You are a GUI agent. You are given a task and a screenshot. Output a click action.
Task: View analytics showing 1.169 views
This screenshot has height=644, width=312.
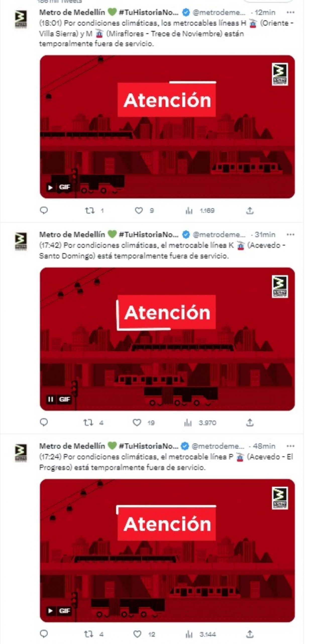pos(200,211)
